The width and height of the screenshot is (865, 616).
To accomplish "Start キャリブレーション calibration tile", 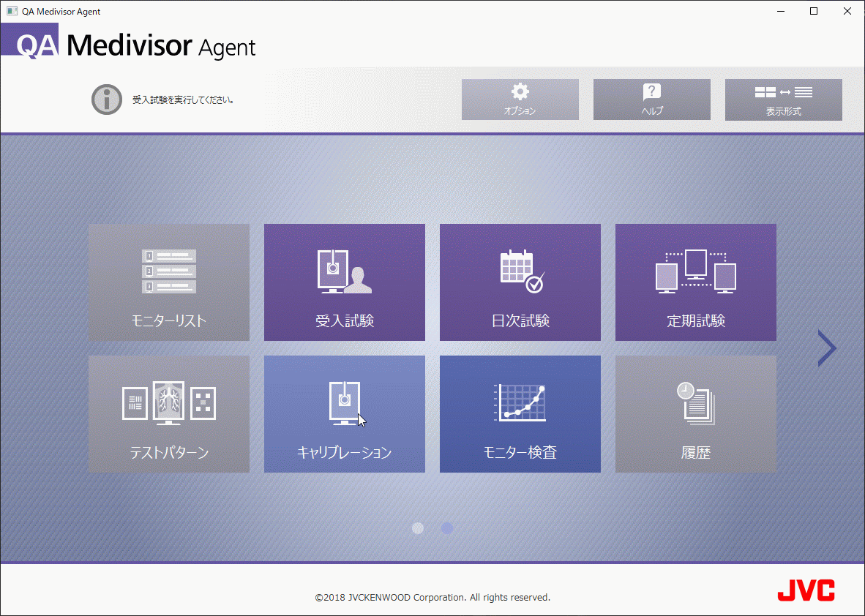I will click(344, 414).
